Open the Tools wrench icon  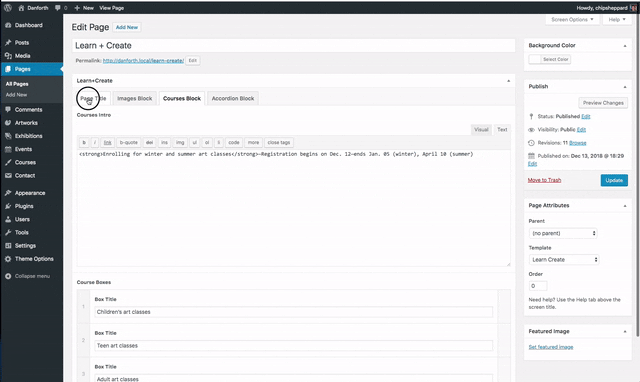8,233
